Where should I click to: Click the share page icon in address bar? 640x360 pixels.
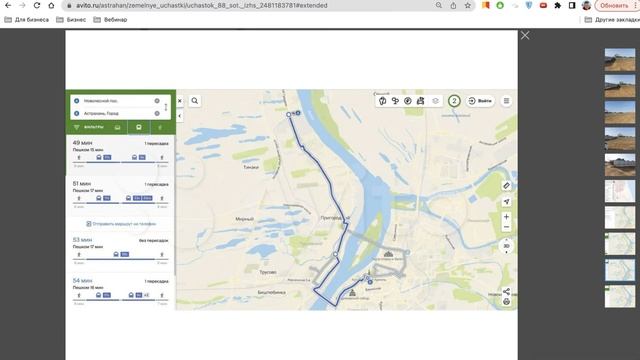(453, 5)
